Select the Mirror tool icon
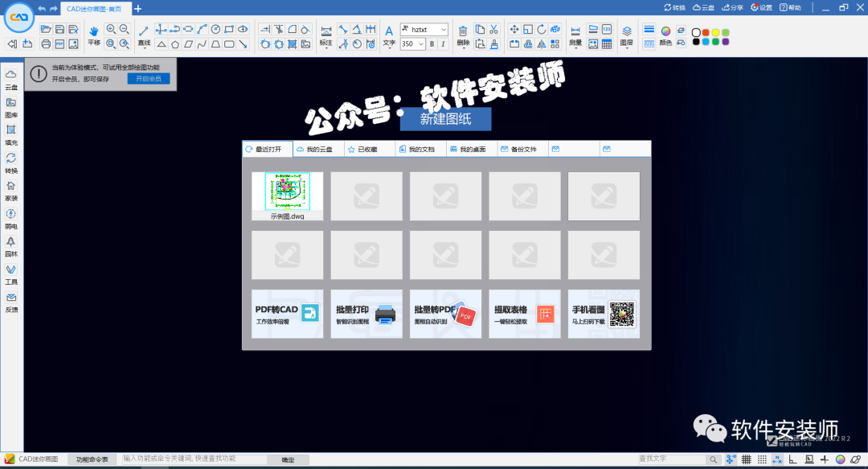The width and height of the screenshot is (868, 469). 542,43
